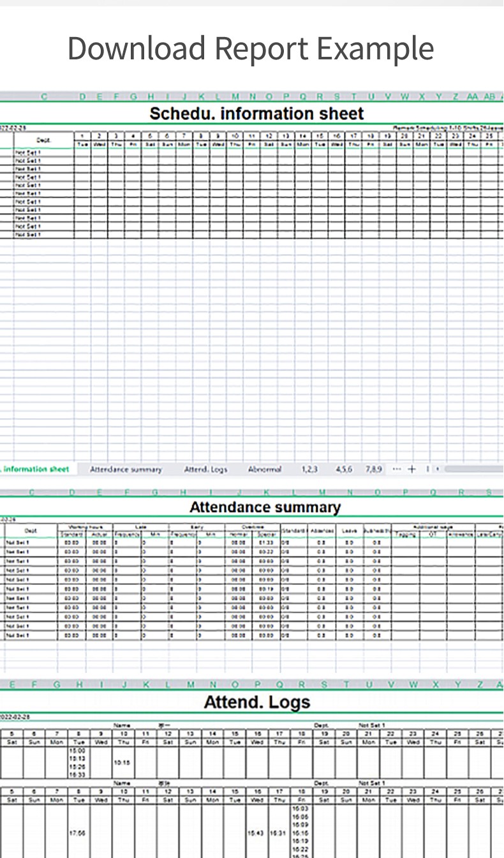Click the Download Report Example heading
Viewport: 504px width, 858px height.
pos(251,49)
